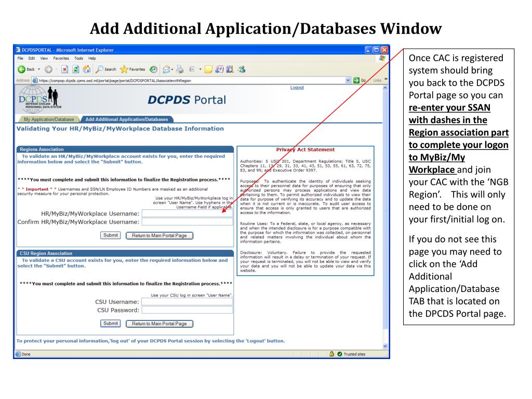Click the HR/MyBiz/MyWorkplace Username field

click(x=187, y=214)
